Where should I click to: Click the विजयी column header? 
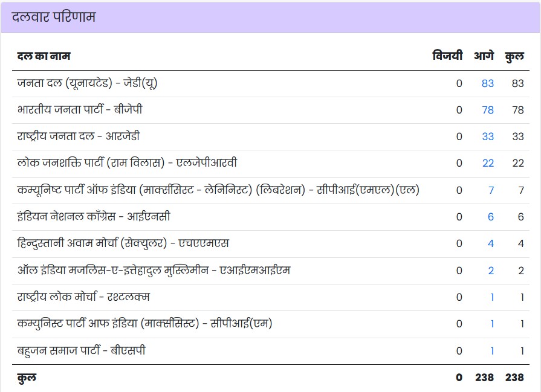[x=447, y=56]
